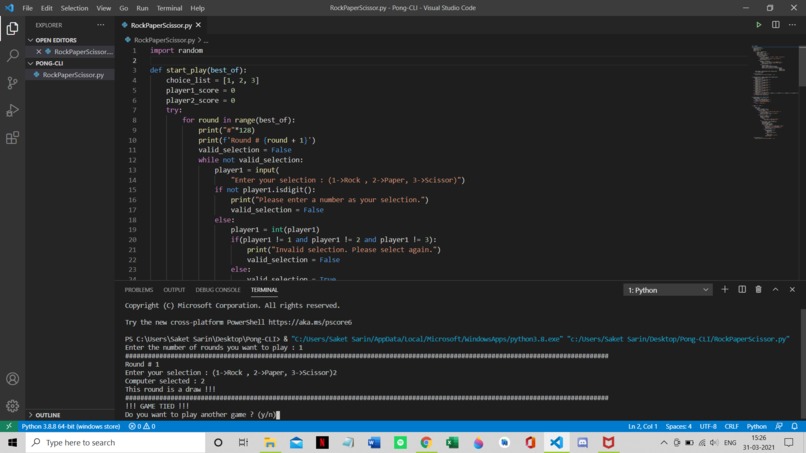Open the Selection menu
Image resolution: width=806 pixels, height=453 pixels.
click(75, 8)
